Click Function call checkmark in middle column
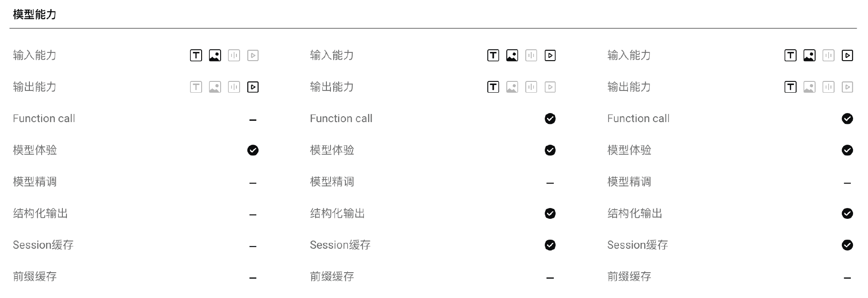This screenshot has height=298, width=868. click(x=550, y=118)
